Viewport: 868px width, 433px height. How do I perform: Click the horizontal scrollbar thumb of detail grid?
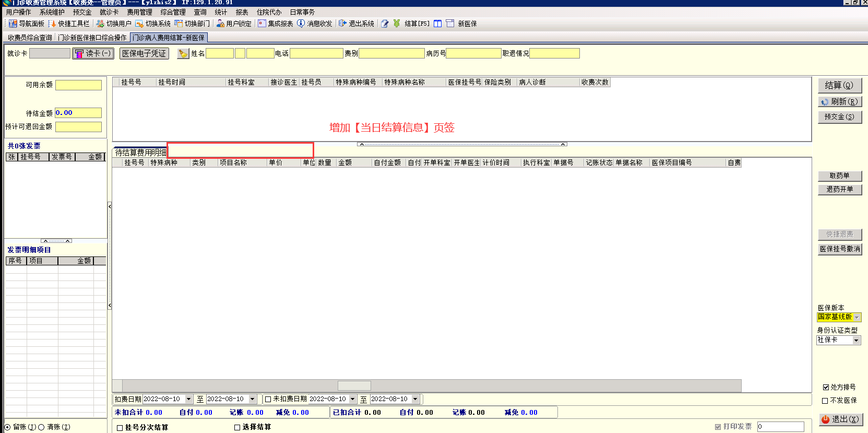click(354, 386)
